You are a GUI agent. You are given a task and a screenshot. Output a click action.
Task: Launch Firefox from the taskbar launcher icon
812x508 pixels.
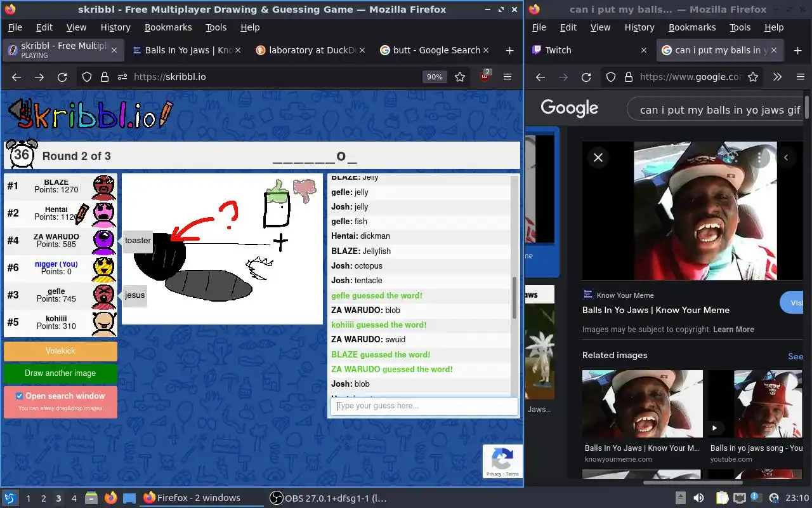pyautogui.click(x=110, y=498)
